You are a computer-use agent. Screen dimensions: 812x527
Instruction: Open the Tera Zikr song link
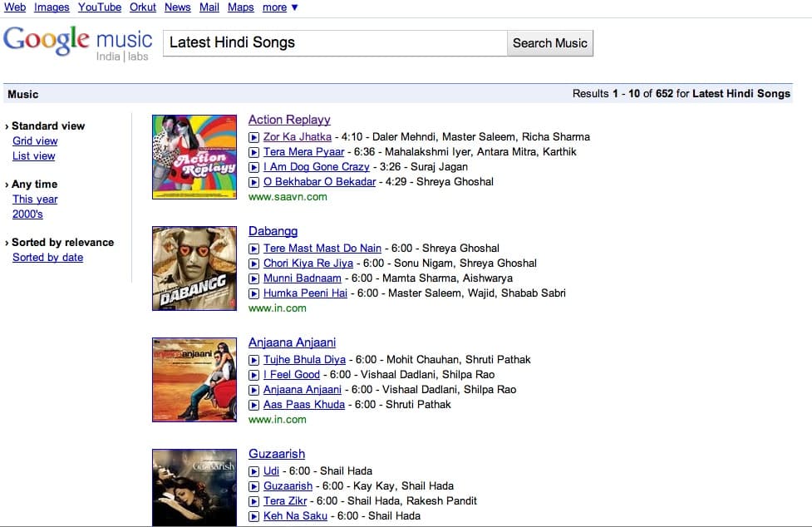pos(285,500)
